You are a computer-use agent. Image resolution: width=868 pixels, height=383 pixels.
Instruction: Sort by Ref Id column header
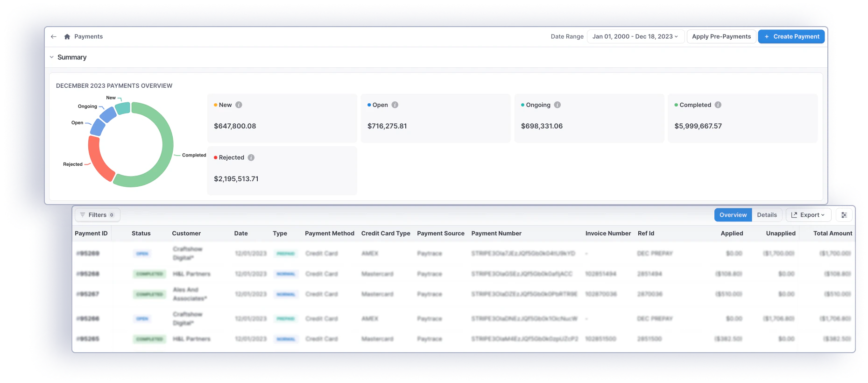point(646,234)
